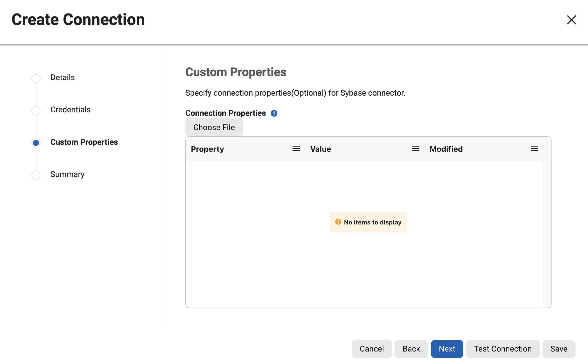Click the Next button
This screenshot has width=588, height=364.
coord(447,349)
